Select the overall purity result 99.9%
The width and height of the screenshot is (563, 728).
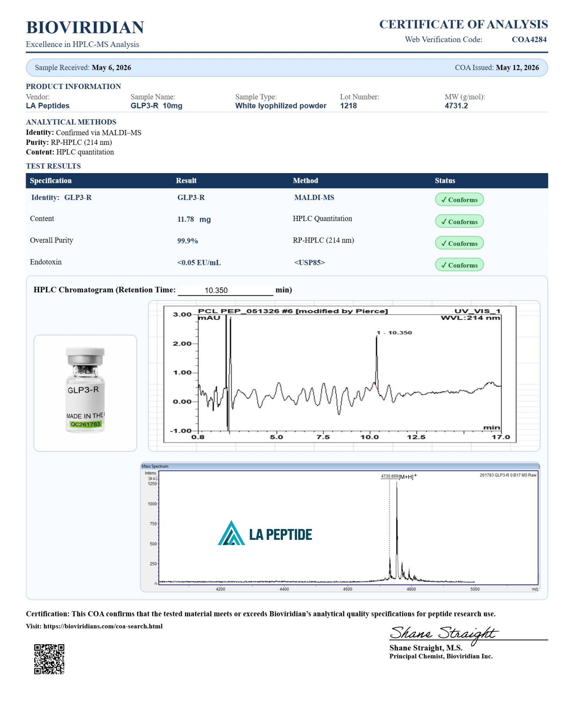pyautogui.click(x=187, y=241)
